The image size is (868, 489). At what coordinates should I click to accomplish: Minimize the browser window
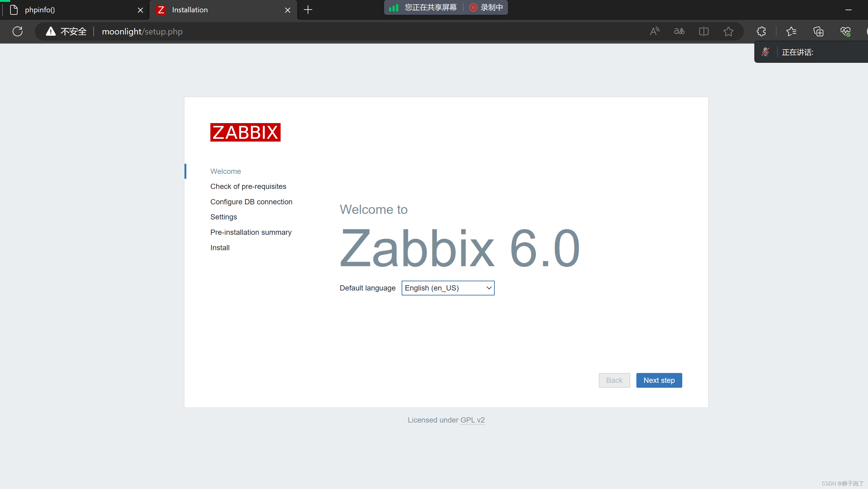point(848,10)
